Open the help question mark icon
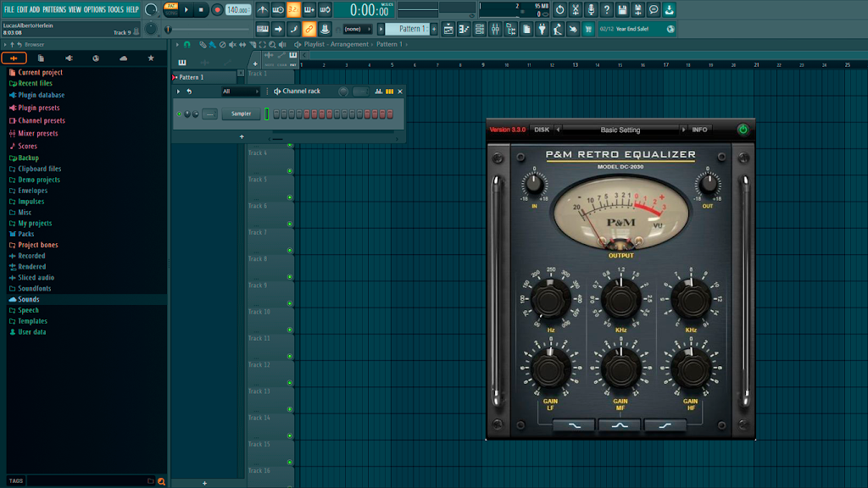Image resolution: width=868 pixels, height=488 pixels. [x=607, y=9]
